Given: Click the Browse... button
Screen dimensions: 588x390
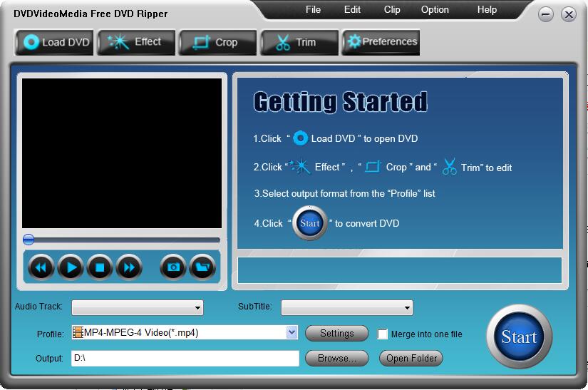Looking at the screenshot, I should point(336,358).
